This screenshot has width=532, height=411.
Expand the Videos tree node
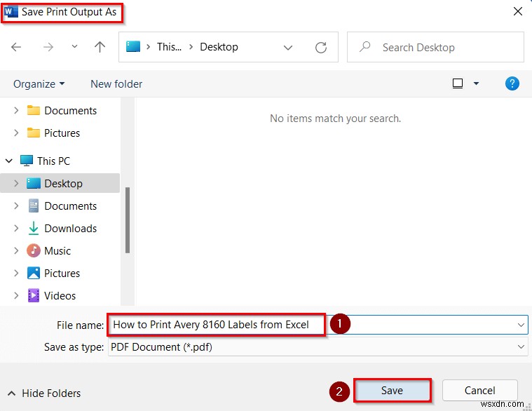[x=16, y=295]
